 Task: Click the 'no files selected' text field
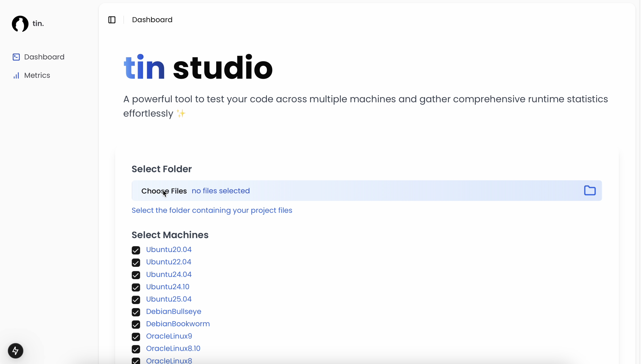click(221, 191)
